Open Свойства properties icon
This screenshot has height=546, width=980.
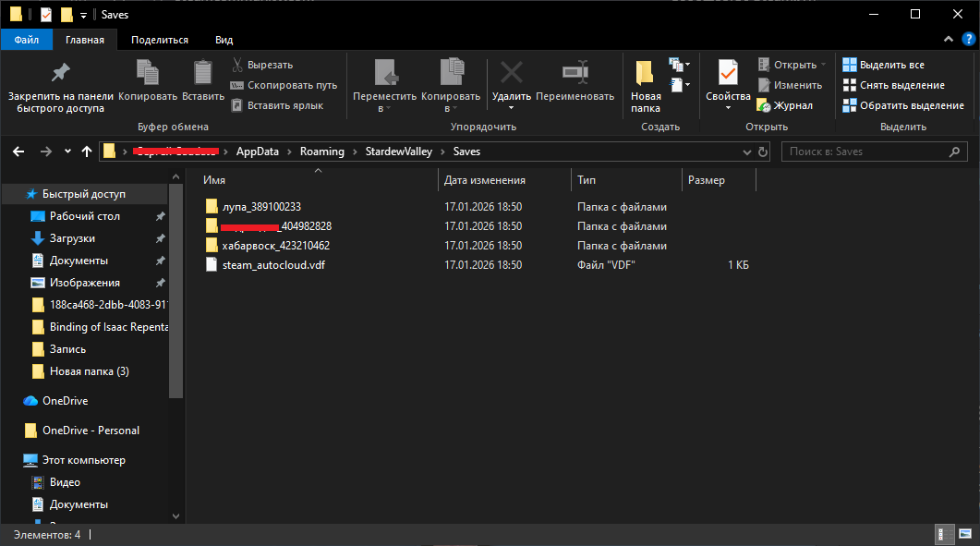[728, 73]
